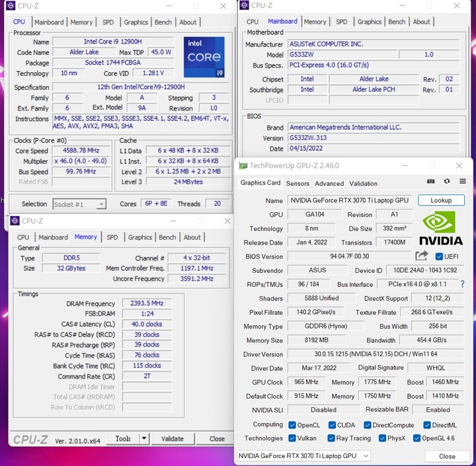The image size is (476, 466).
Task: Click the Validate button in CPU-Z
Action: click(173, 439)
